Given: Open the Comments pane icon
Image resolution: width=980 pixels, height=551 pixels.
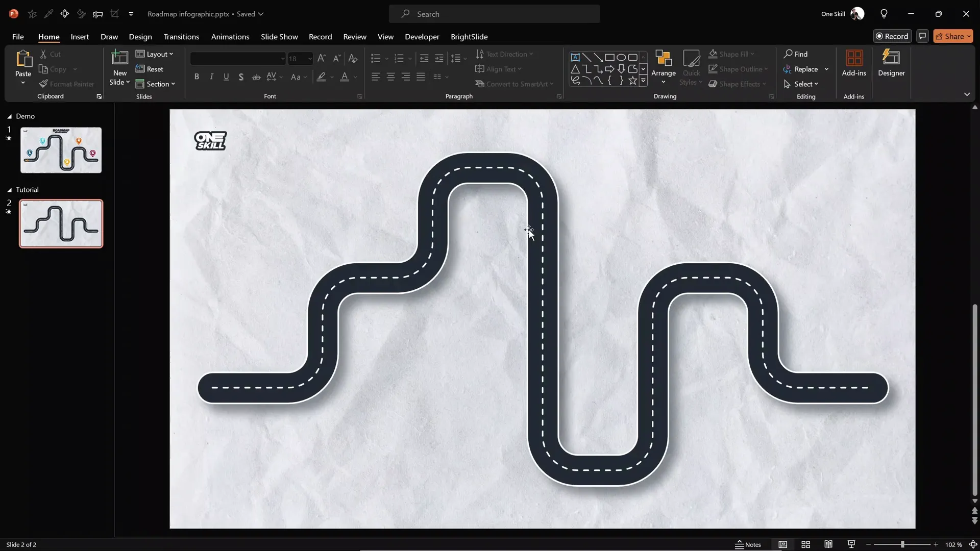Looking at the screenshot, I should [922, 36].
